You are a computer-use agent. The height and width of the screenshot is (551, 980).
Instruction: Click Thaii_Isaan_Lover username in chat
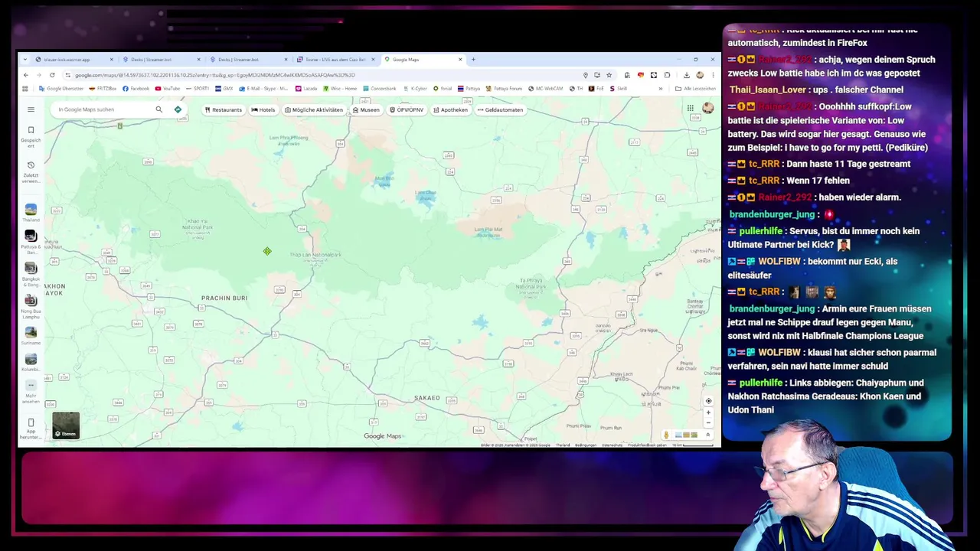[x=767, y=90]
